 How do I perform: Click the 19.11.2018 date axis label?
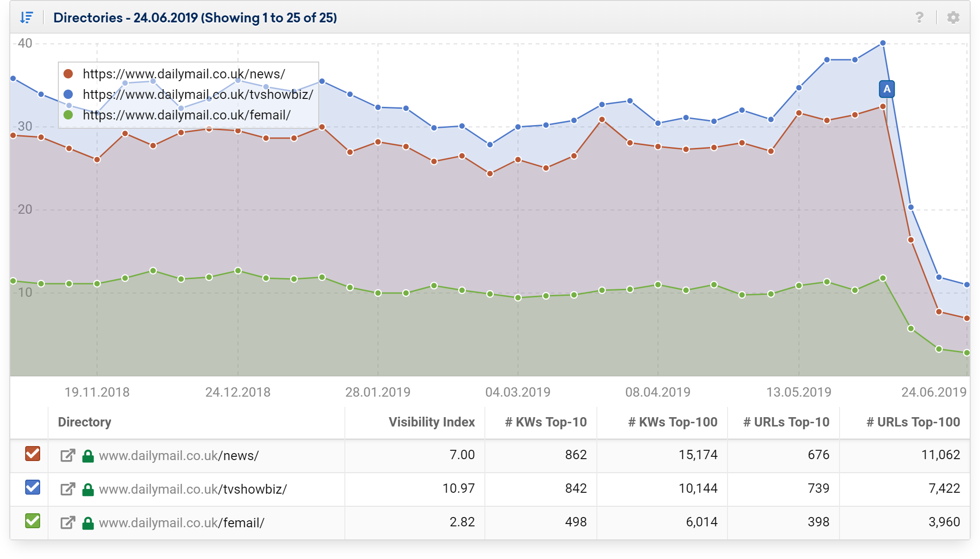pos(97,392)
